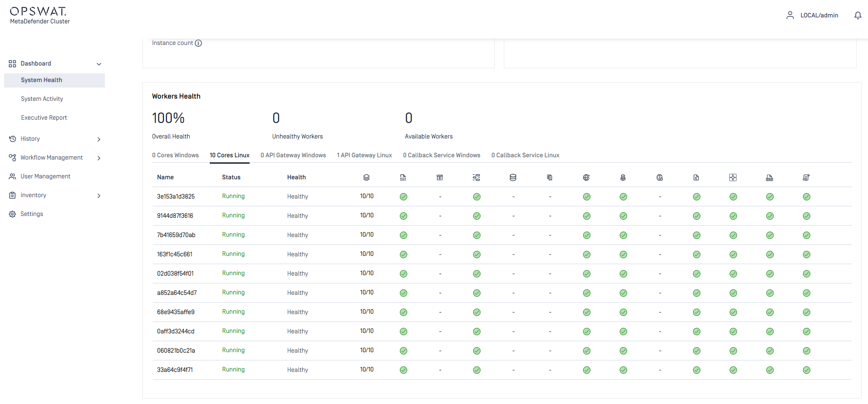Open the Executive Report page

tap(44, 118)
